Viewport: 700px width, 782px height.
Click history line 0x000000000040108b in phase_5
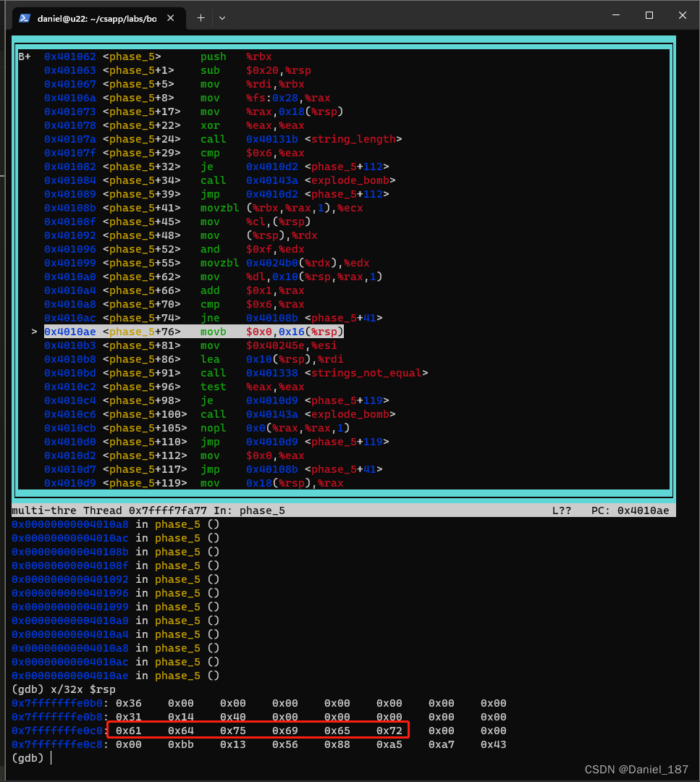point(115,552)
